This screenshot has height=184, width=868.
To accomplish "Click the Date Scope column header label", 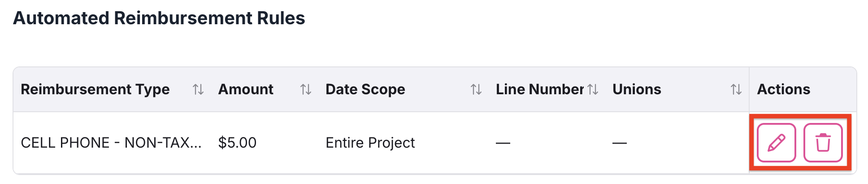I will (x=365, y=89).
